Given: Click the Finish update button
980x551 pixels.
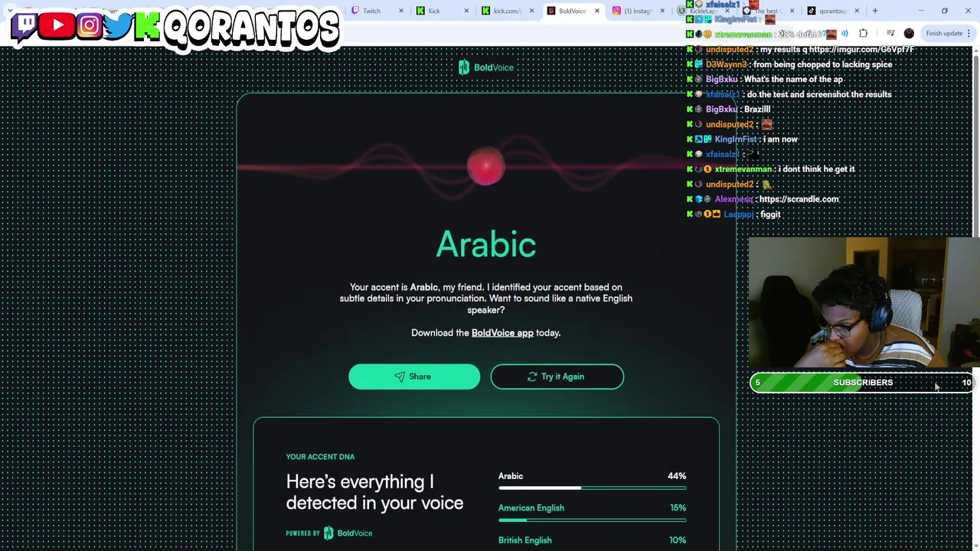Looking at the screenshot, I should [x=949, y=33].
